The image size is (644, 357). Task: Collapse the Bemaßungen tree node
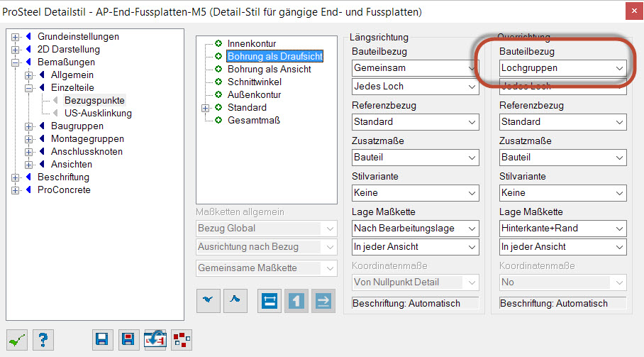pyautogui.click(x=15, y=62)
